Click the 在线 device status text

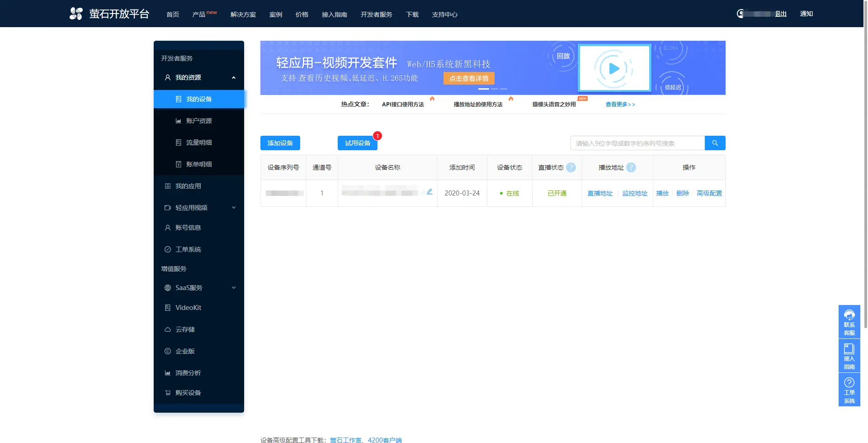[x=513, y=193]
